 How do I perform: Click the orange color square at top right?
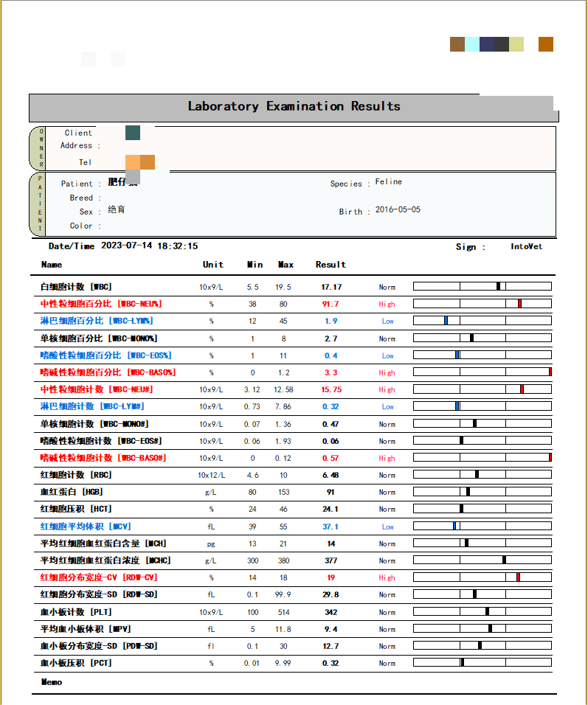(546, 44)
